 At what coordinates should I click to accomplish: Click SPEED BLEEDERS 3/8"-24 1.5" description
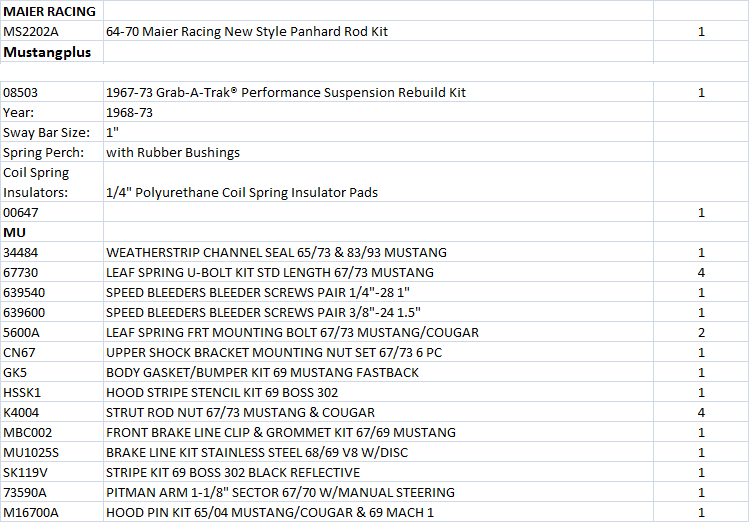tap(378, 312)
